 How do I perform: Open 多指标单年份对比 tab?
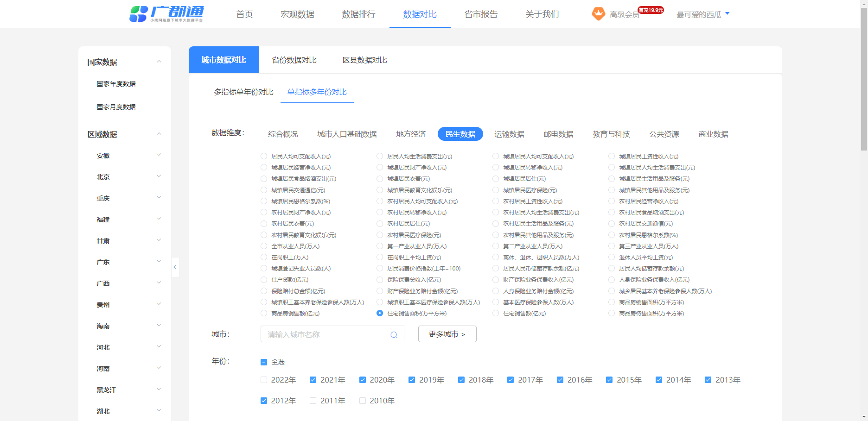(243, 92)
